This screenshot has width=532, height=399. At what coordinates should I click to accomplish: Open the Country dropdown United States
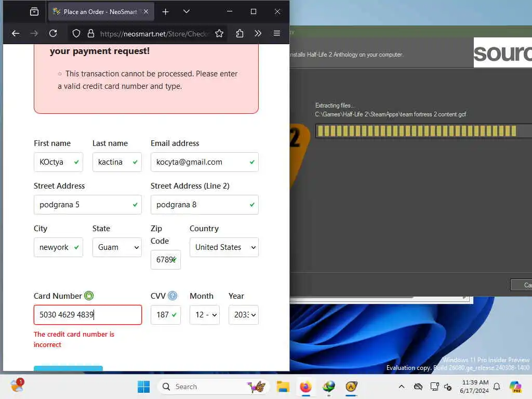pyautogui.click(x=224, y=247)
